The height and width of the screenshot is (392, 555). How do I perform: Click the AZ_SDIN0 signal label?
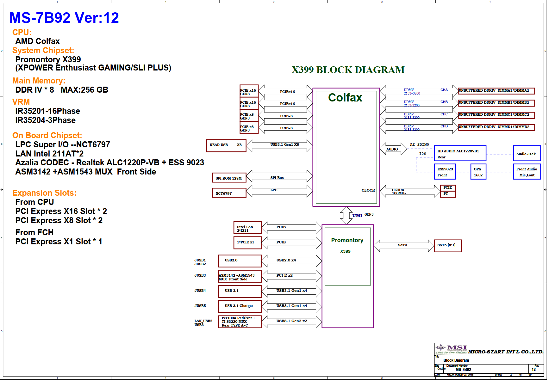[x=419, y=144]
